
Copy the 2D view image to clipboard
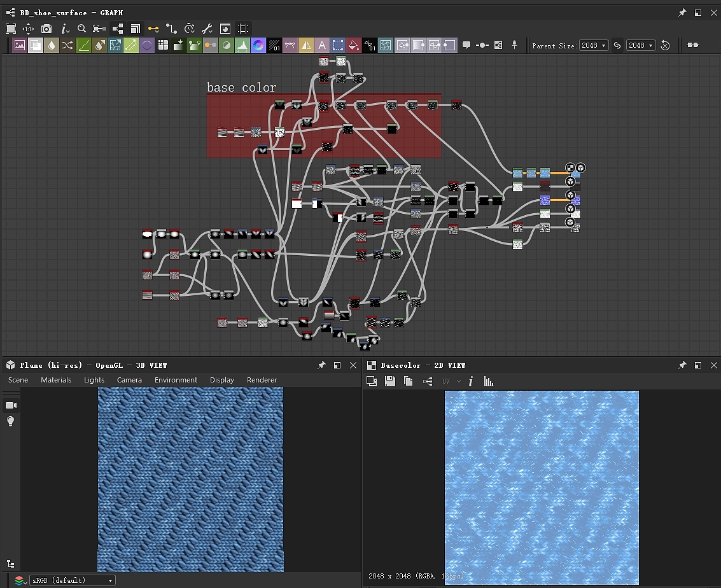(408, 381)
